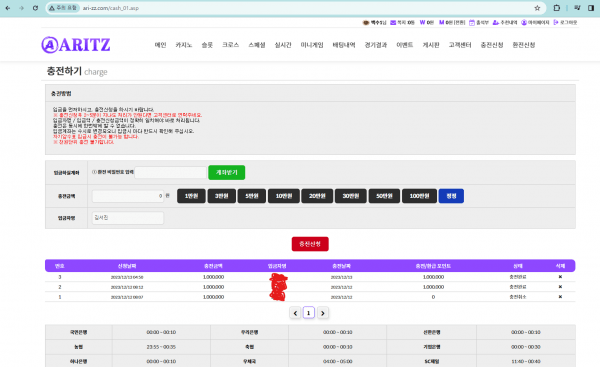This screenshot has height=367, width=600.
Task: Add 30만원 to charge amount
Action: pos(351,196)
